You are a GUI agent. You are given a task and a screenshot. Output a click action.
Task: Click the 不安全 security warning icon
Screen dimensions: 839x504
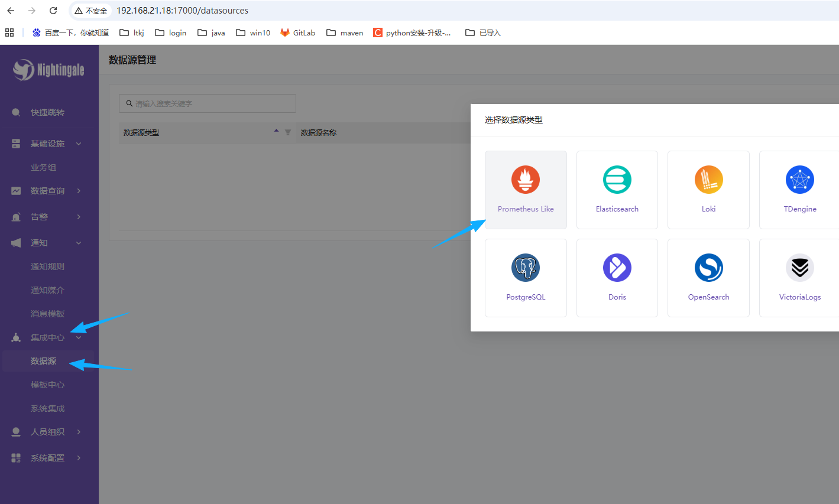79,11
